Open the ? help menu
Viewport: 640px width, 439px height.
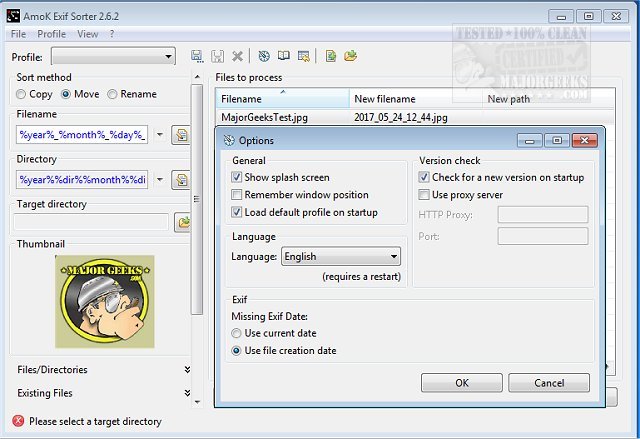112,34
